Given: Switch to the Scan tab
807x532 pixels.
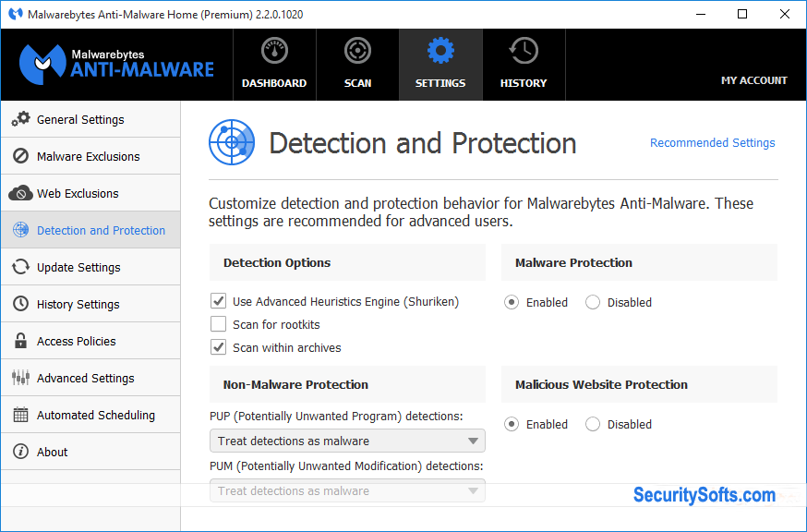Looking at the screenshot, I should coord(357,65).
